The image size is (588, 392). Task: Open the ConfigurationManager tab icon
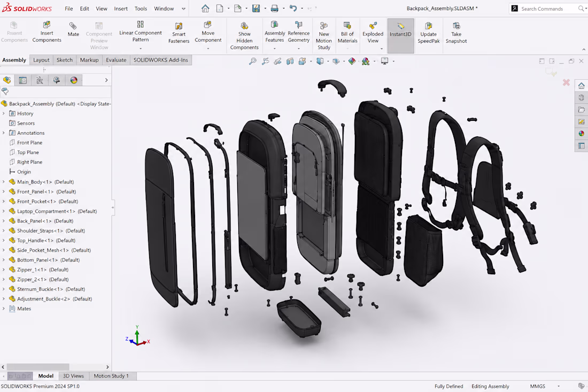tap(40, 80)
